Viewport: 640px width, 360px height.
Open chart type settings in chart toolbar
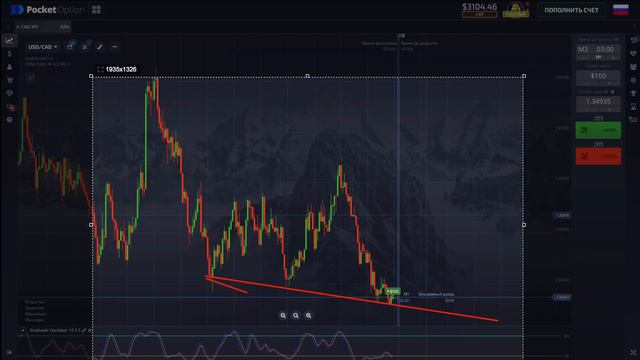pyautogui.click(x=70, y=46)
